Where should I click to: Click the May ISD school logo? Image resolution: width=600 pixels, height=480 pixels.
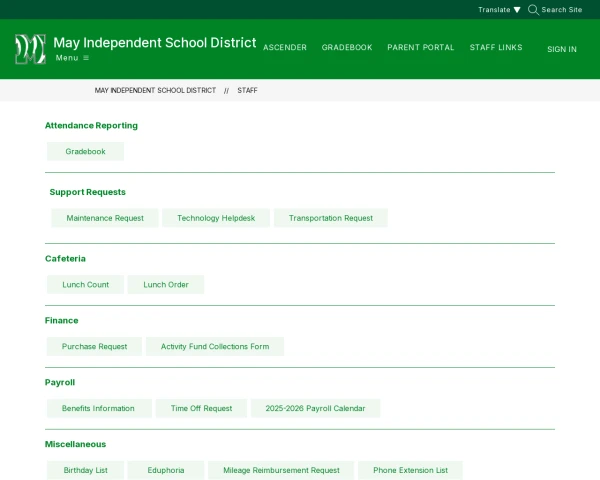(x=30, y=49)
